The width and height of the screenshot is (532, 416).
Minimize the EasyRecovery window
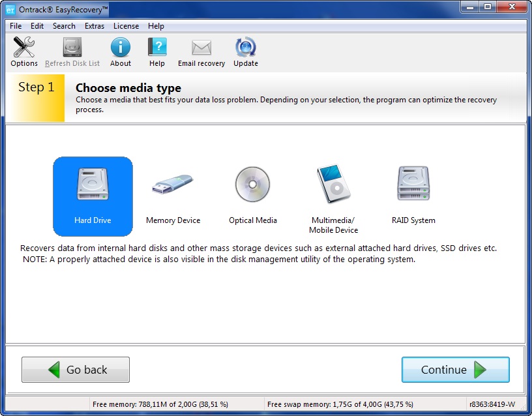(470, 7)
